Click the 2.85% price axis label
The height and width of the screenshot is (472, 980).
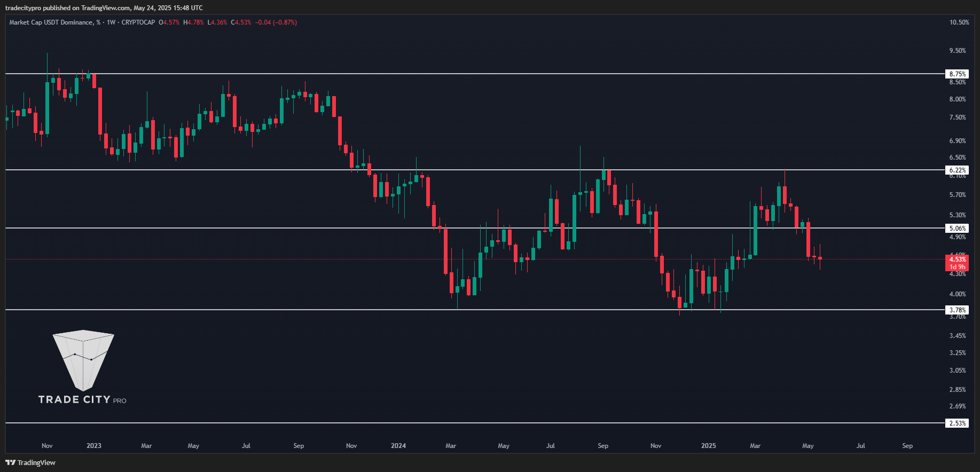click(x=958, y=390)
